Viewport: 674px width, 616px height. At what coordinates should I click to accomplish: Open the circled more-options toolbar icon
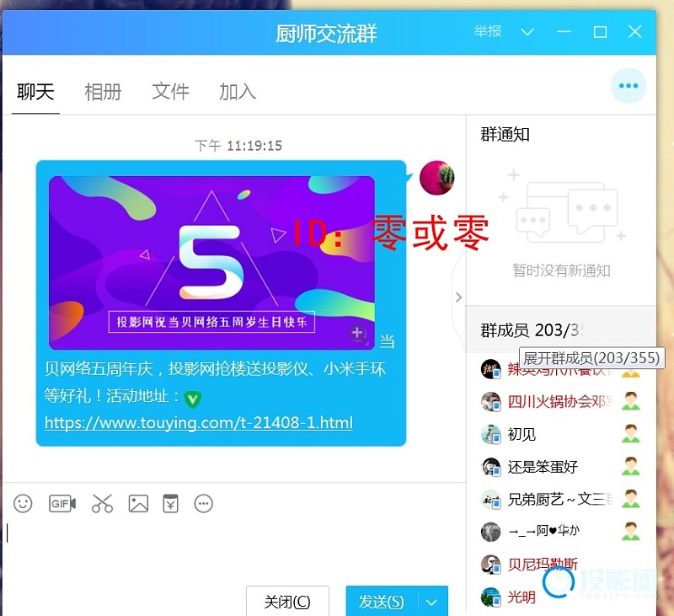(x=203, y=503)
